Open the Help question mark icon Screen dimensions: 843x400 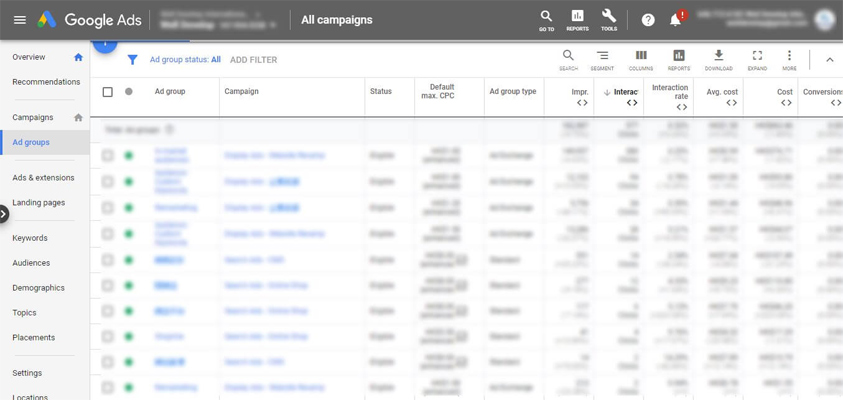click(x=648, y=20)
